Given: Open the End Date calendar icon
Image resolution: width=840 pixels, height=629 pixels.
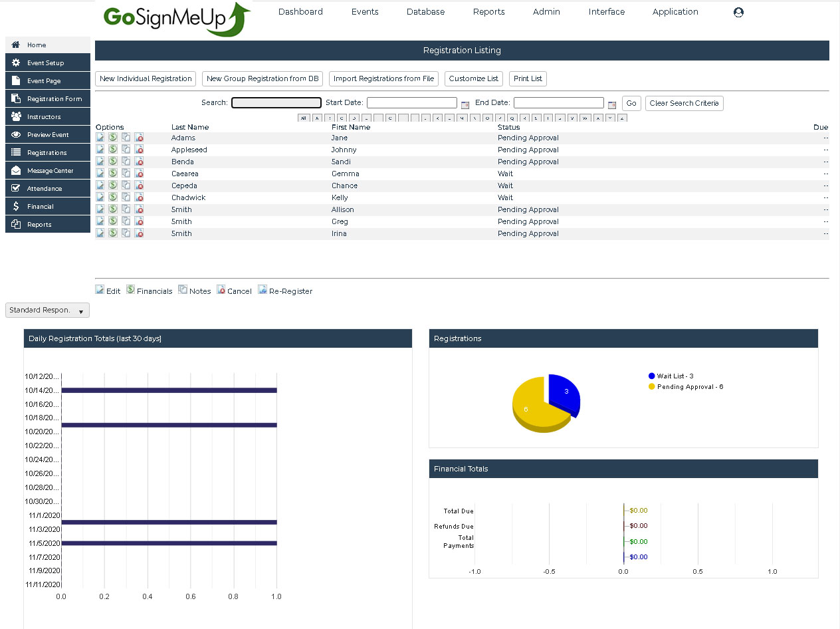Looking at the screenshot, I should 611,103.
